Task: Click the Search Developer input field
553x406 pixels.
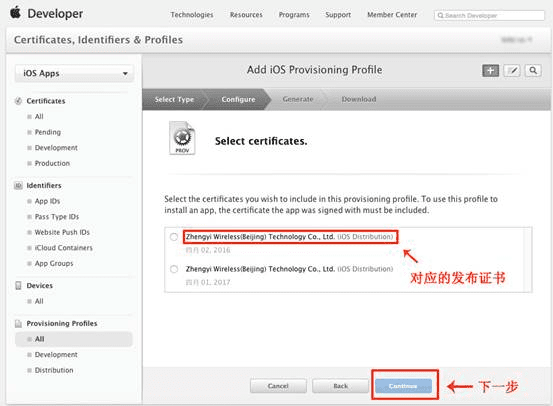Action: coord(489,16)
